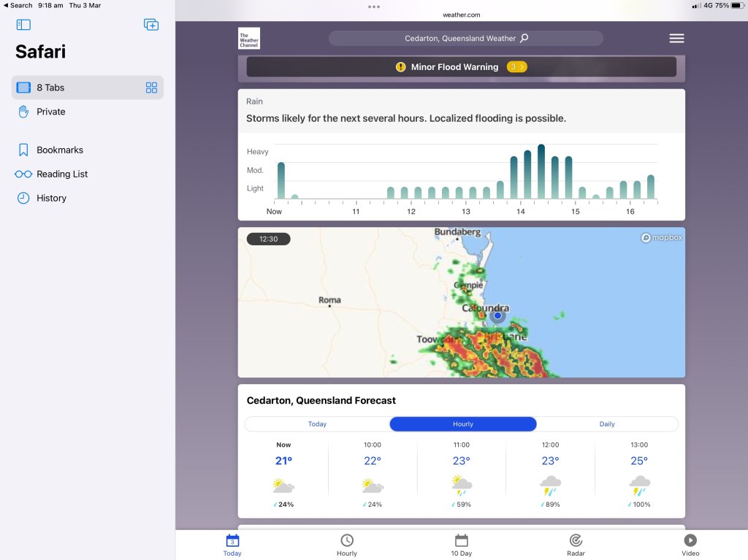Return to Search app link
The image size is (748, 560).
(18, 5)
